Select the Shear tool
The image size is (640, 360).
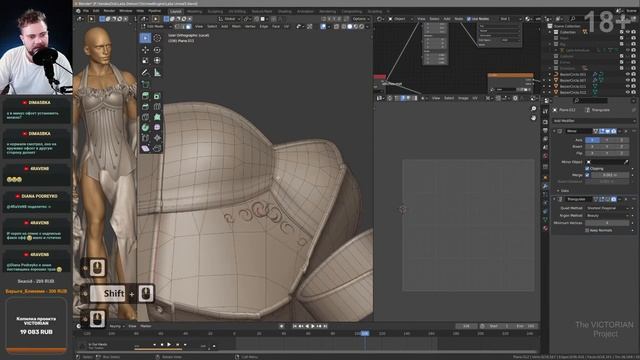click(x=145, y=148)
